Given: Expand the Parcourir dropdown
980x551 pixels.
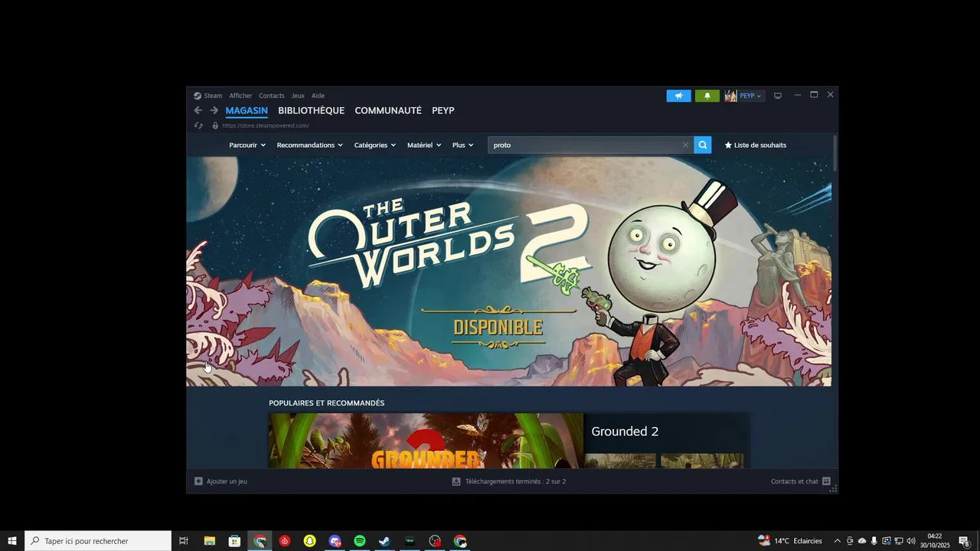Looking at the screenshot, I should point(247,145).
